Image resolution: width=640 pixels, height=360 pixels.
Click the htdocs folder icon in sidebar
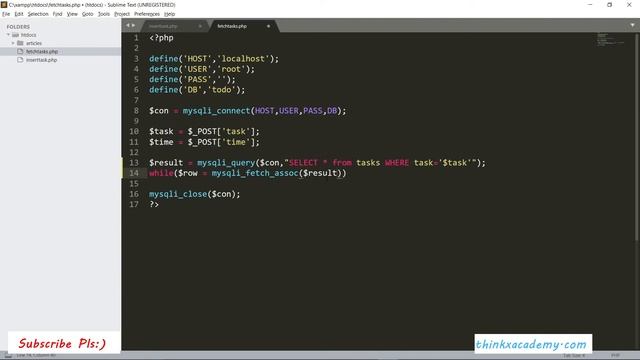(16, 35)
